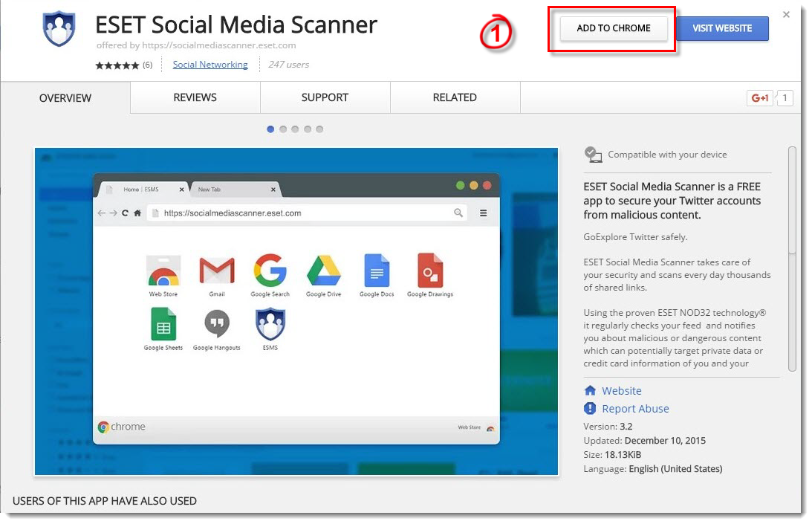
Task: Click the forward arrow in the preview browser
Action: click(113, 213)
